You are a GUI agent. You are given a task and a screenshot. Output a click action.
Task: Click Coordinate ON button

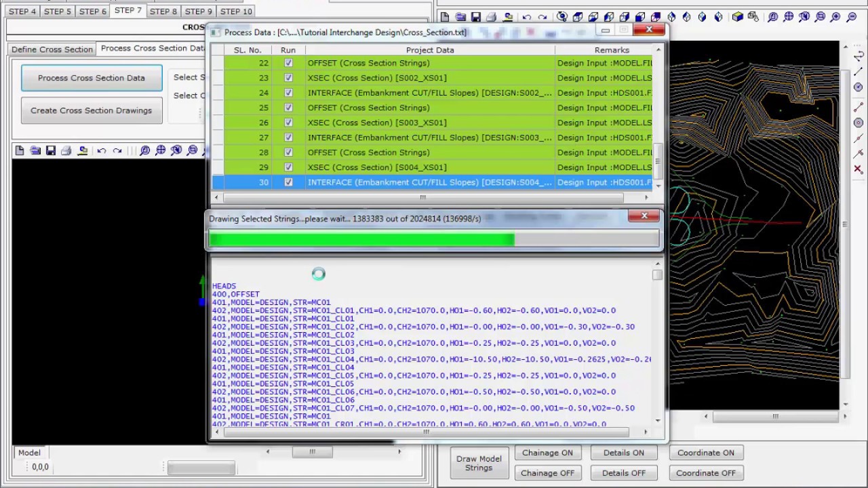tap(706, 453)
